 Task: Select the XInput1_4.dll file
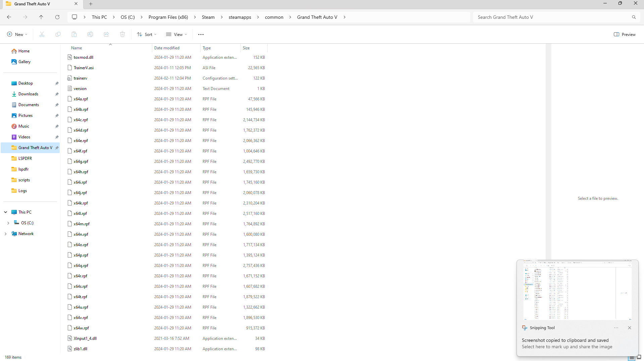[85, 339]
